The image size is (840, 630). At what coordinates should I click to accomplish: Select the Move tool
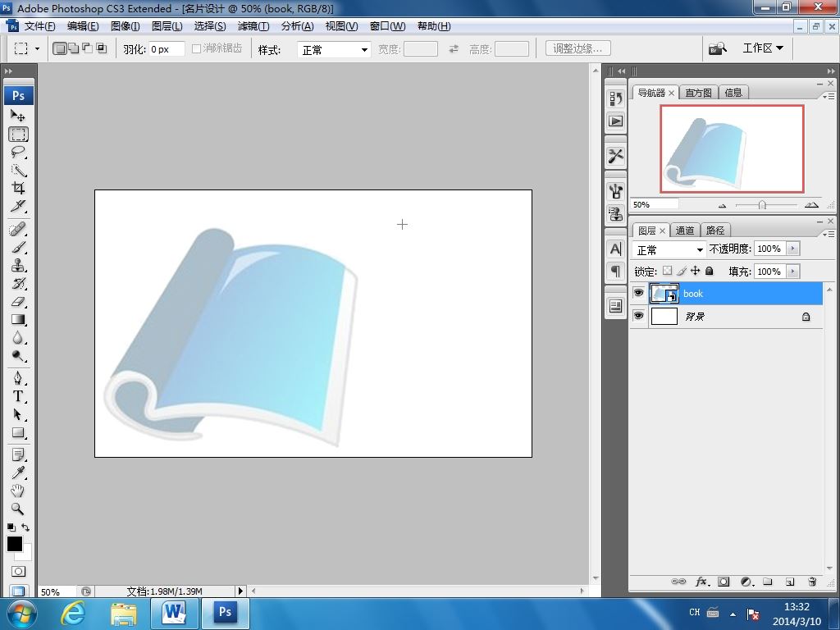tap(18, 116)
